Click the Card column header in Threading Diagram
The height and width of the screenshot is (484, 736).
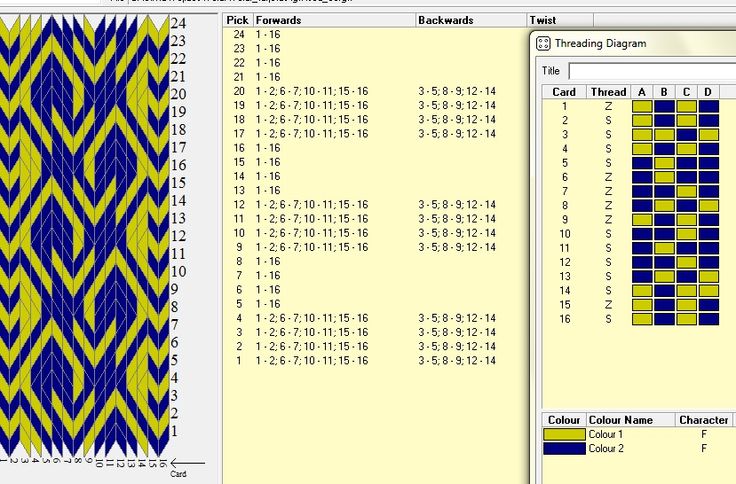(x=564, y=92)
